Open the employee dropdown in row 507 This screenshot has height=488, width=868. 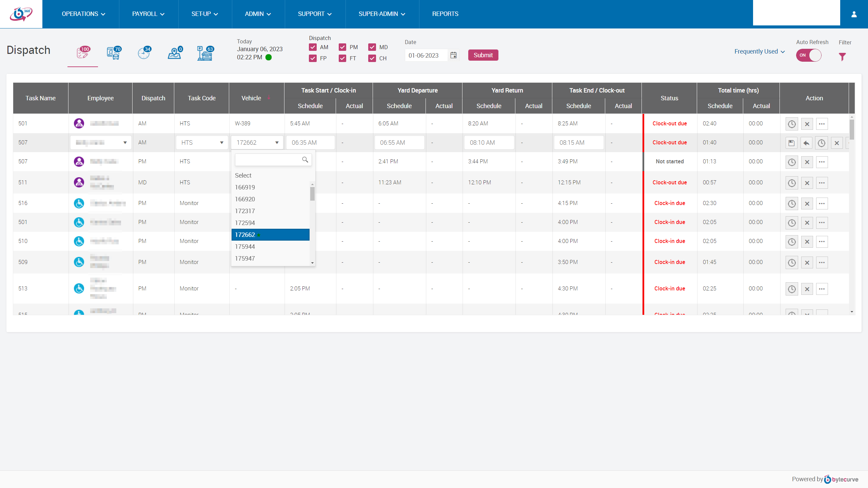(x=101, y=143)
